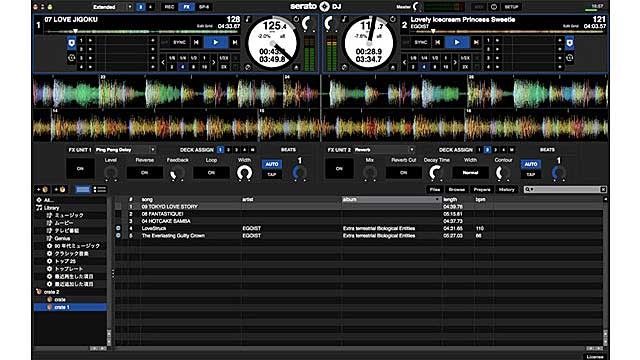Skip to previous track on deck 1
Viewport: 640px width, 360px height.
[x=196, y=42]
